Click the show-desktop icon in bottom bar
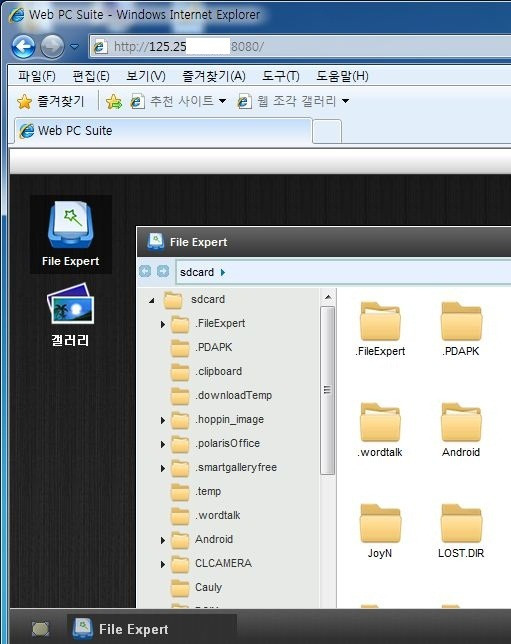The image size is (511, 644). pos(40,629)
